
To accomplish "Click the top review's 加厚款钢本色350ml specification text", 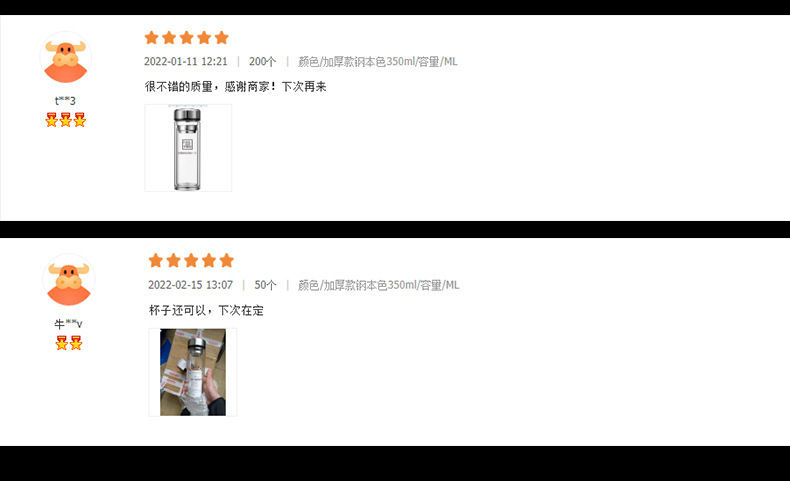I will click(369, 61).
